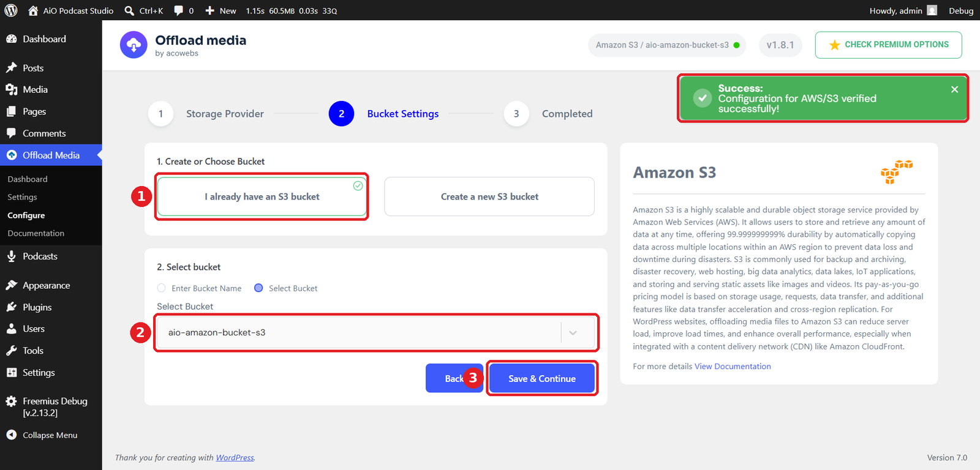Select the Select Bucket radio button

[258, 288]
